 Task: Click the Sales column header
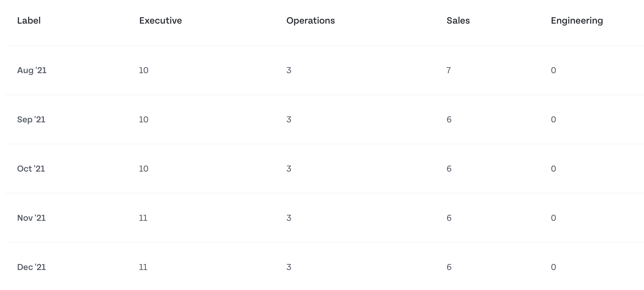[x=458, y=21]
